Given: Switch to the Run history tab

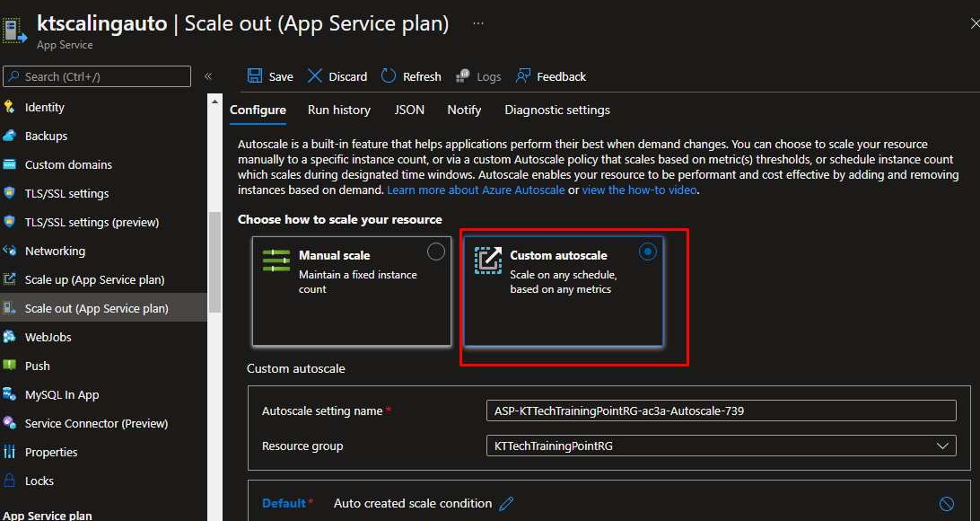Looking at the screenshot, I should click(338, 110).
